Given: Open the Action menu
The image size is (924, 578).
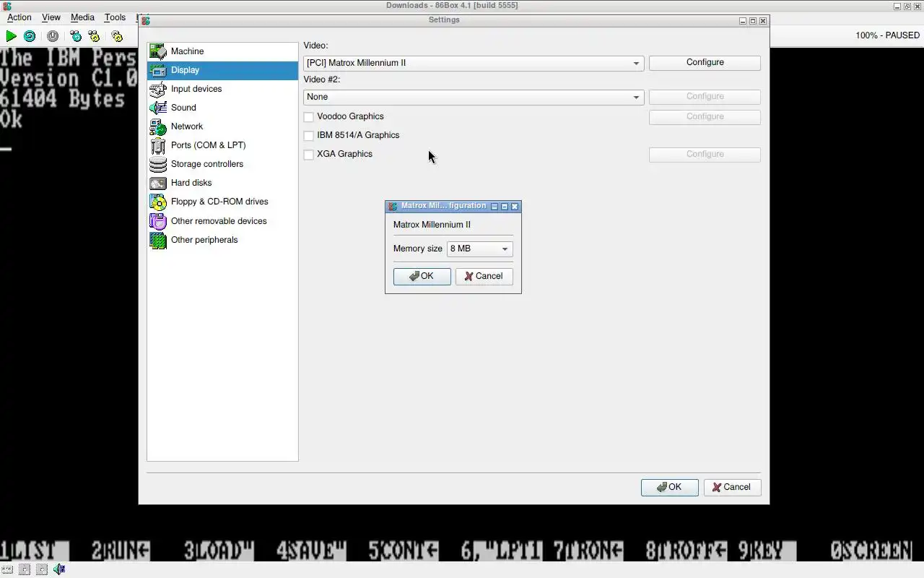Looking at the screenshot, I should click(19, 17).
